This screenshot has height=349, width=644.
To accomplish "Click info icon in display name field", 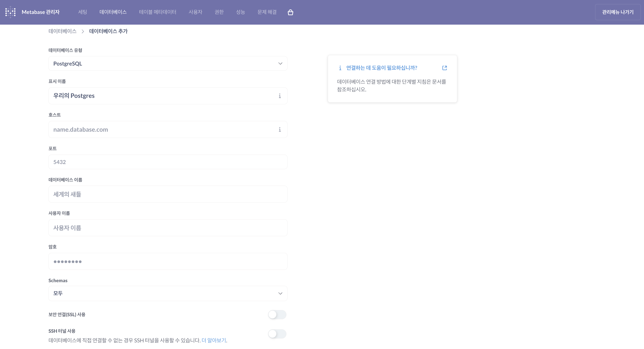I will coord(280,96).
